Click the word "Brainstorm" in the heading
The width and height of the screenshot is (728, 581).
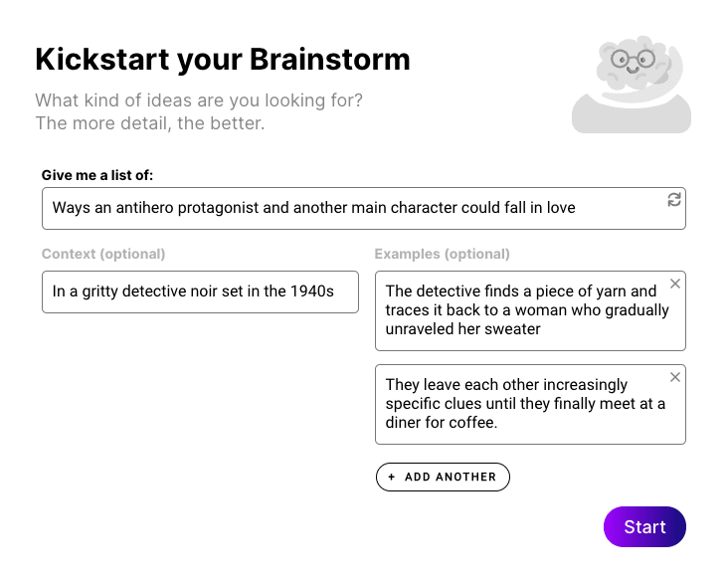pyautogui.click(x=329, y=60)
